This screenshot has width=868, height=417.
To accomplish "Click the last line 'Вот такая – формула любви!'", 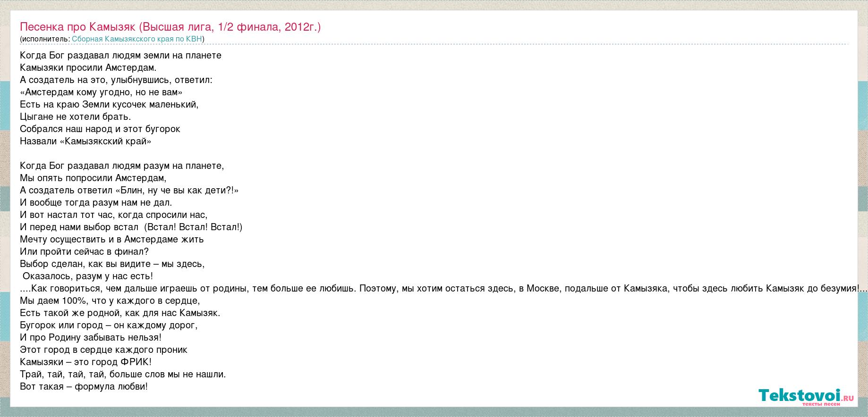I will 84,387.
